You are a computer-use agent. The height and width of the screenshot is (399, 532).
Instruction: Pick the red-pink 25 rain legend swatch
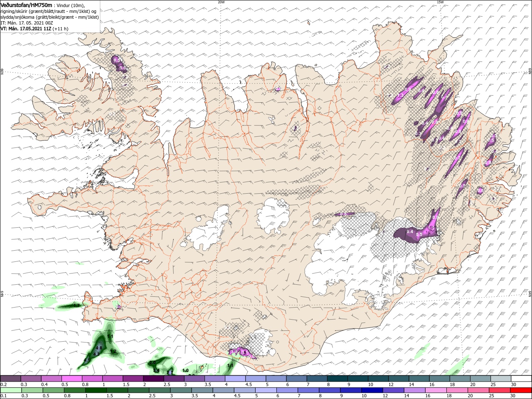coord(500,390)
